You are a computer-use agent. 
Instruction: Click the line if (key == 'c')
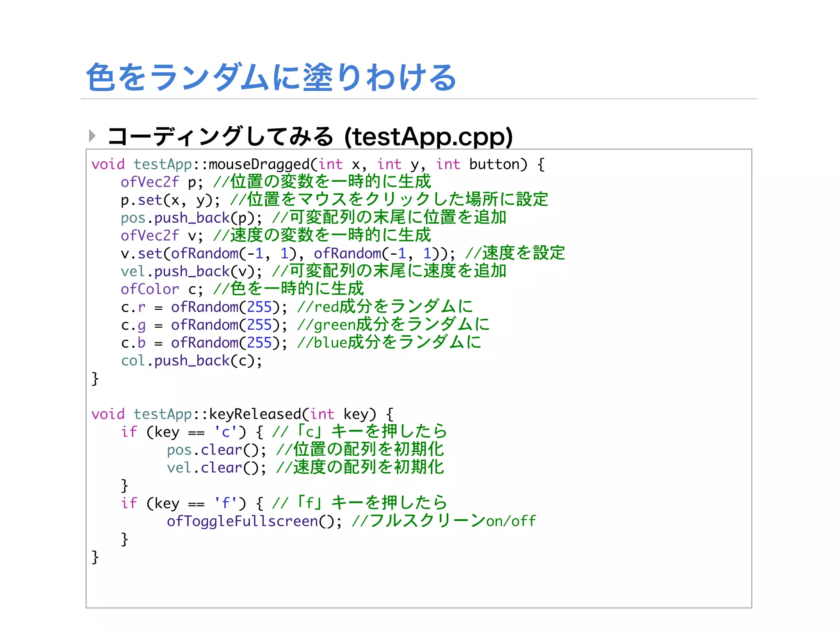click(x=284, y=431)
